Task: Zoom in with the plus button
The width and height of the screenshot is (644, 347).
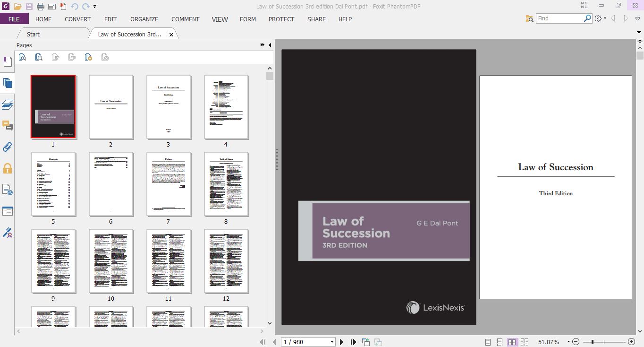Action: (631, 342)
